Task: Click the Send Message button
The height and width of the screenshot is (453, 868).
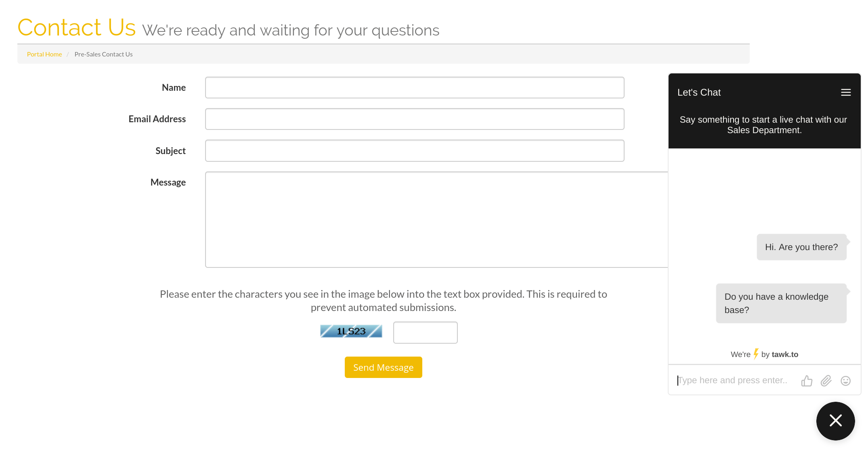Action: click(384, 367)
